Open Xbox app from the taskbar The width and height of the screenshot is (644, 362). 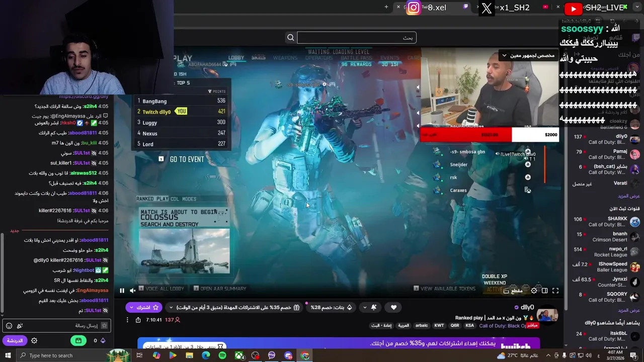[239, 355]
